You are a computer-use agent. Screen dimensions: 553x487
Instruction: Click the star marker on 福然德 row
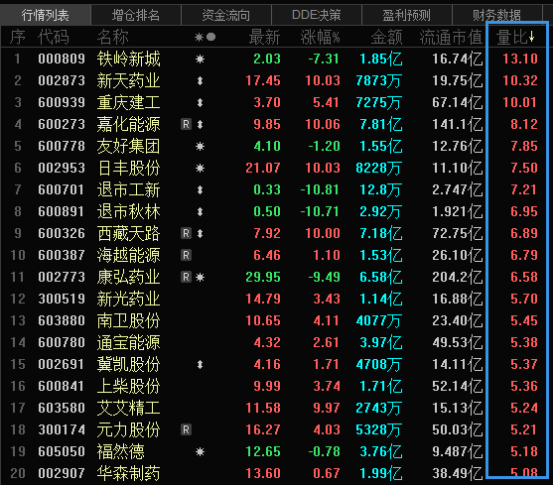click(200, 452)
